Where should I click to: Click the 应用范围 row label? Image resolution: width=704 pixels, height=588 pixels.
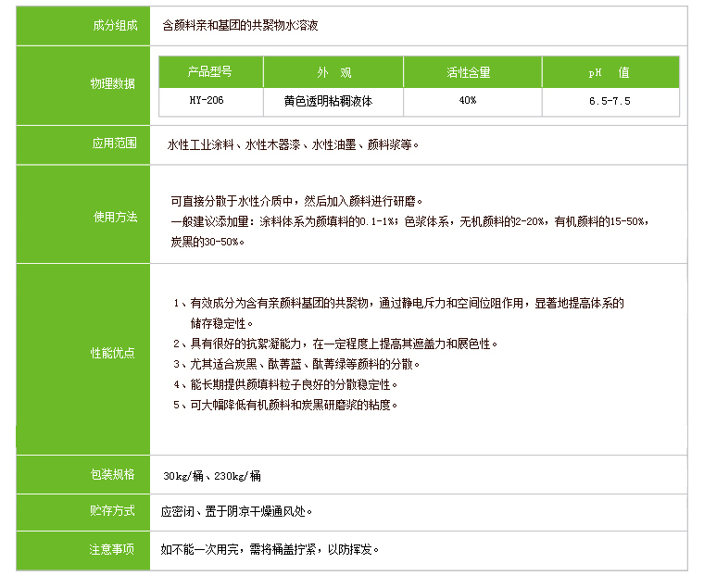tap(115, 144)
